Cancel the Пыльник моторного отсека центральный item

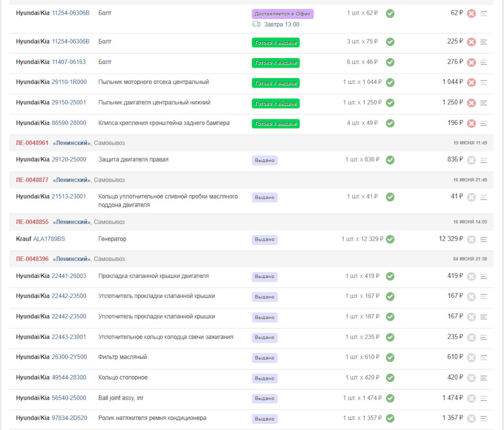click(x=471, y=82)
